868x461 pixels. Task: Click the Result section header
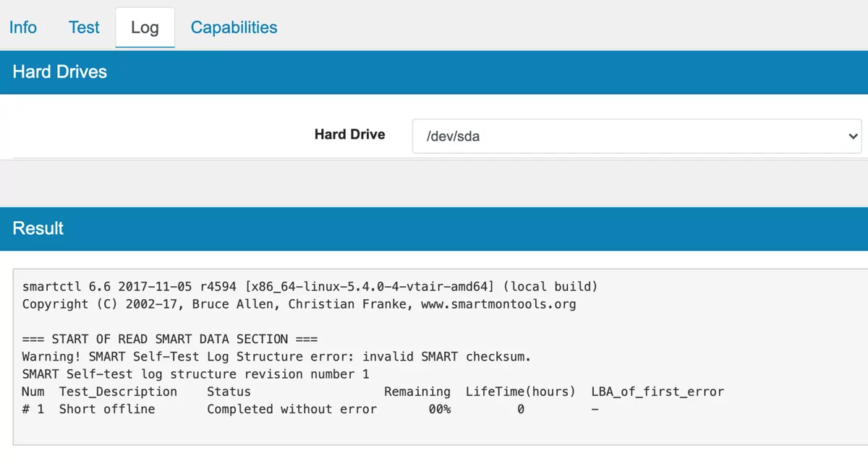(x=38, y=228)
